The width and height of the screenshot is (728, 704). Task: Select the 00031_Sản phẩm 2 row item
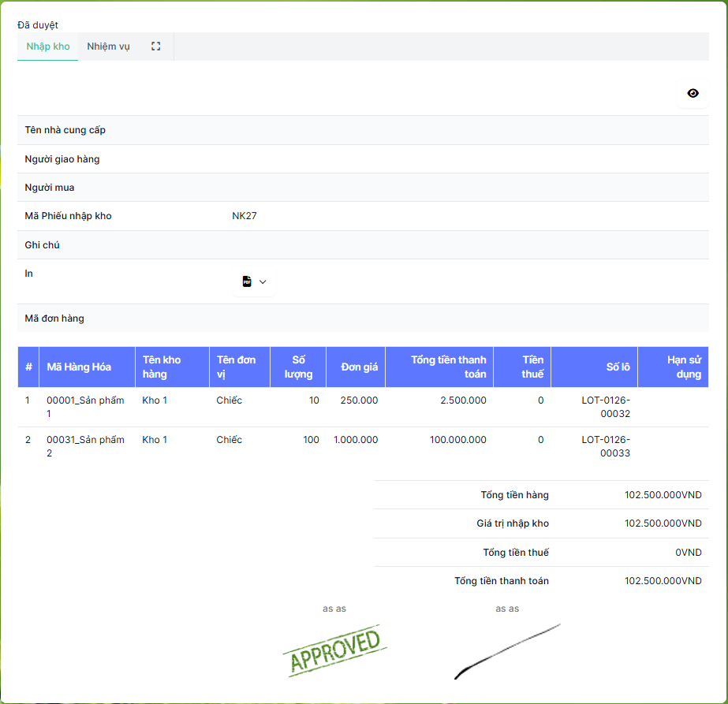click(85, 446)
